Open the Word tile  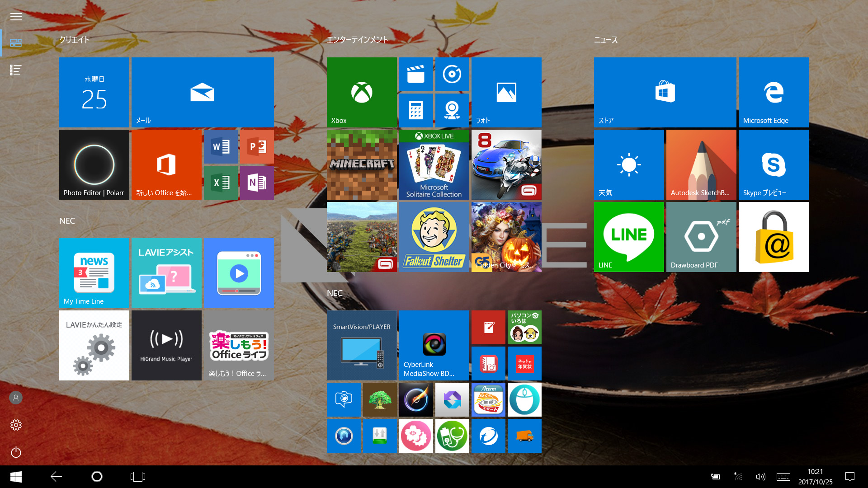(x=221, y=146)
